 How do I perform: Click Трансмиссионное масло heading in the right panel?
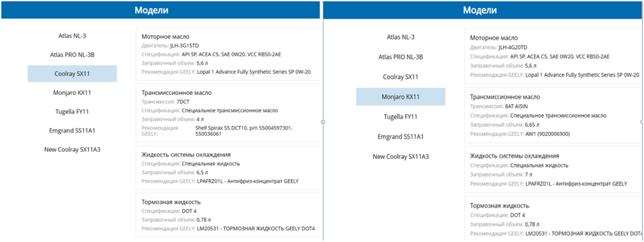505,97
